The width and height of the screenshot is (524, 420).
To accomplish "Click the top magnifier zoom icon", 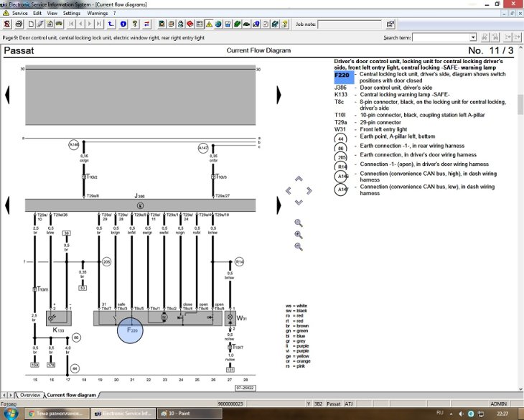I will click(299, 223).
